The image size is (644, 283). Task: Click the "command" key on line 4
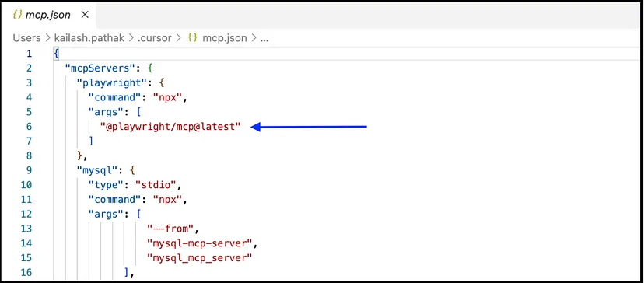[115, 97]
